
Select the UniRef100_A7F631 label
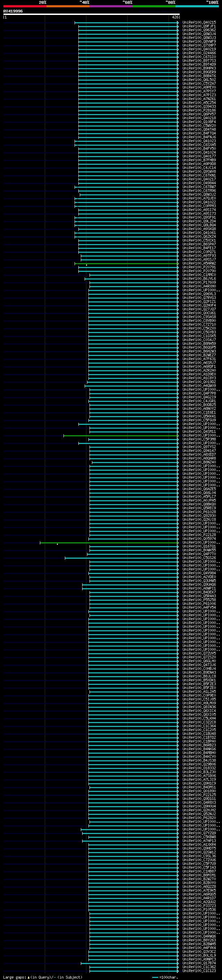point(199,359)
